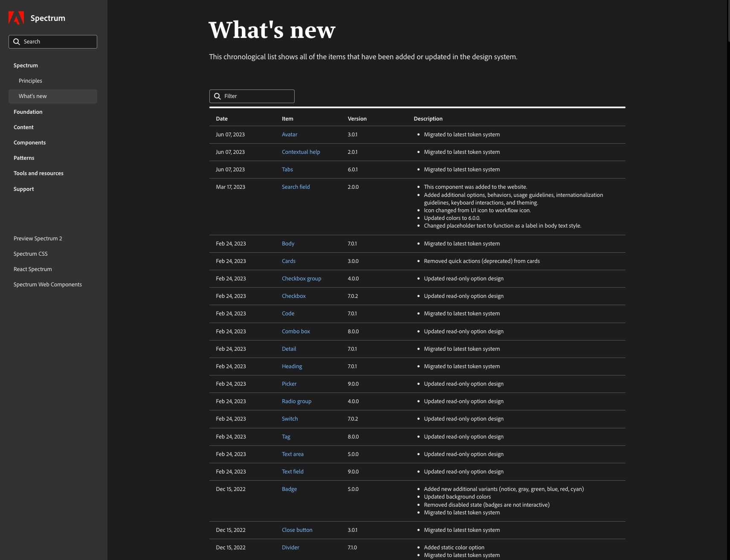Open the Text area link
Viewport: 730px width, 560px height.
pyautogui.click(x=293, y=454)
